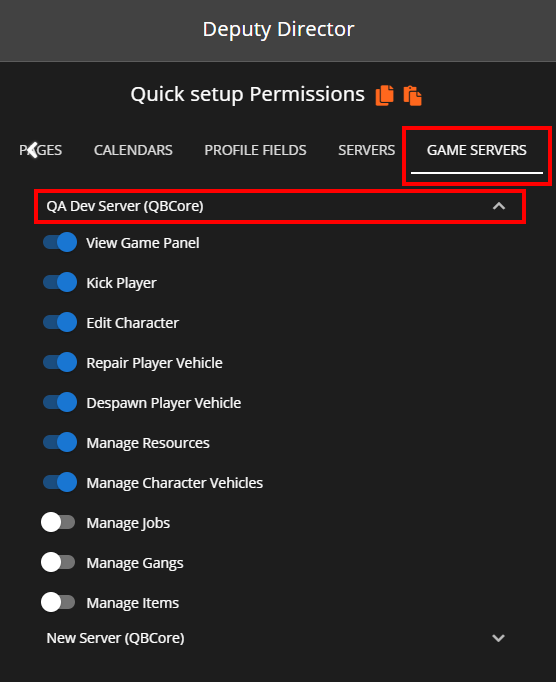Toggle off Edit Character permission
The image size is (556, 682).
[x=60, y=323]
